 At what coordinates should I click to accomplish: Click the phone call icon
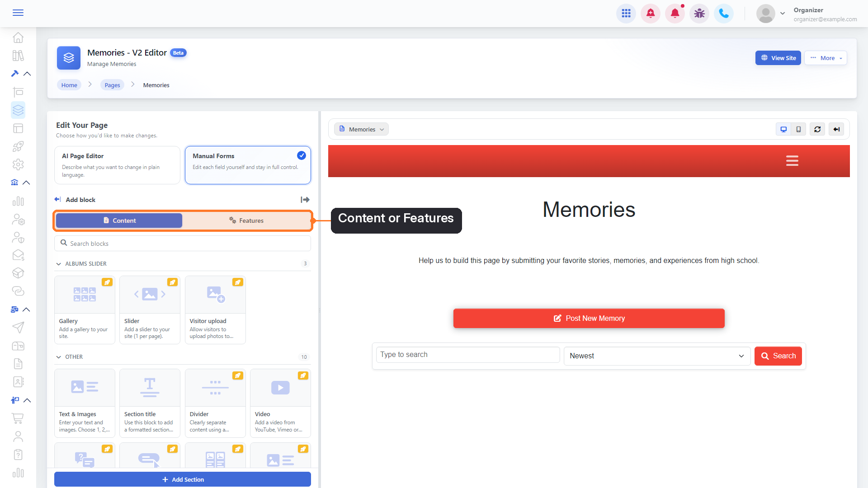(x=724, y=14)
